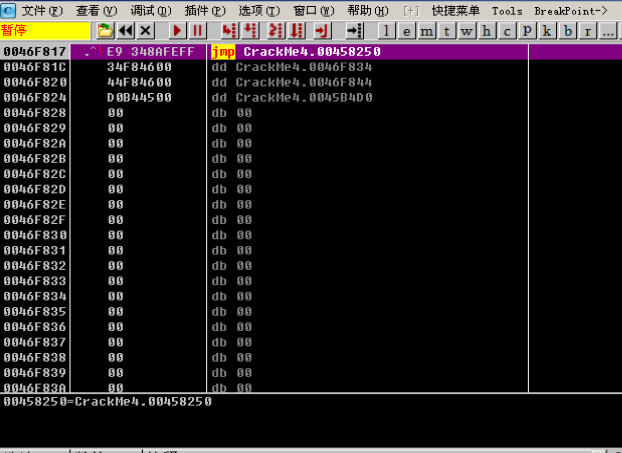Open the 快捷菜单 dropdown menu

click(x=455, y=10)
